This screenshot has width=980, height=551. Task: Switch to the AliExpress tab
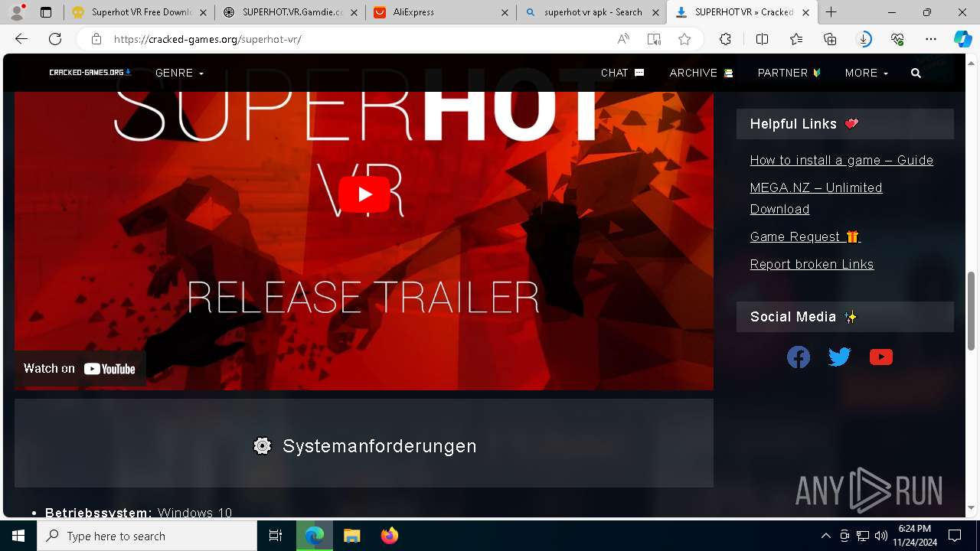(x=439, y=12)
